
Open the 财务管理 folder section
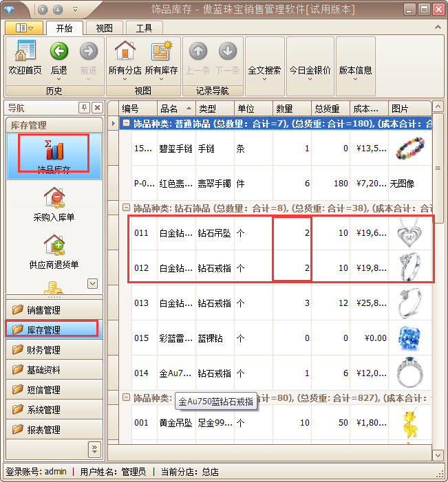(x=54, y=350)
